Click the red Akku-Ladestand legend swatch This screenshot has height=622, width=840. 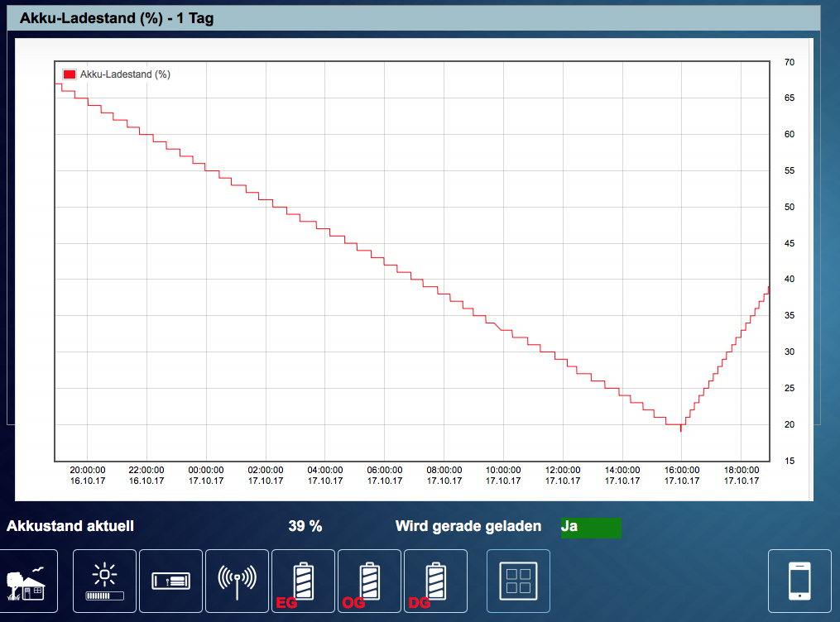70,74
